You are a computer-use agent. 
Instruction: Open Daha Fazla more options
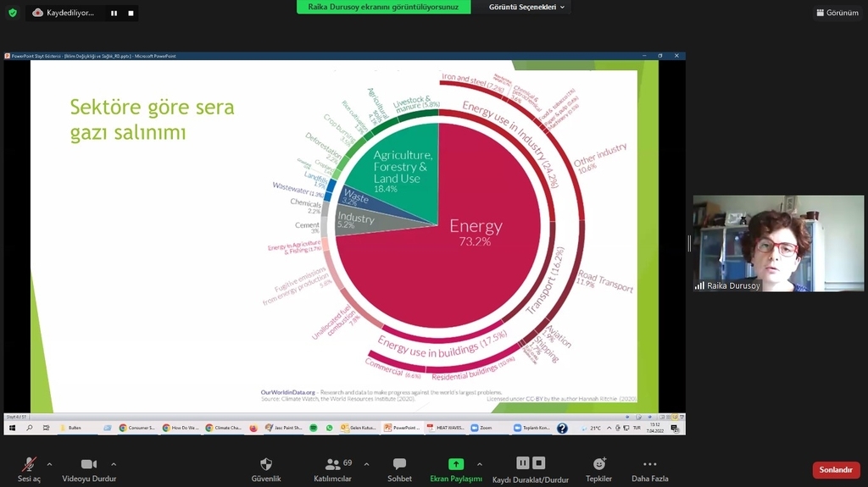point(649,465)
